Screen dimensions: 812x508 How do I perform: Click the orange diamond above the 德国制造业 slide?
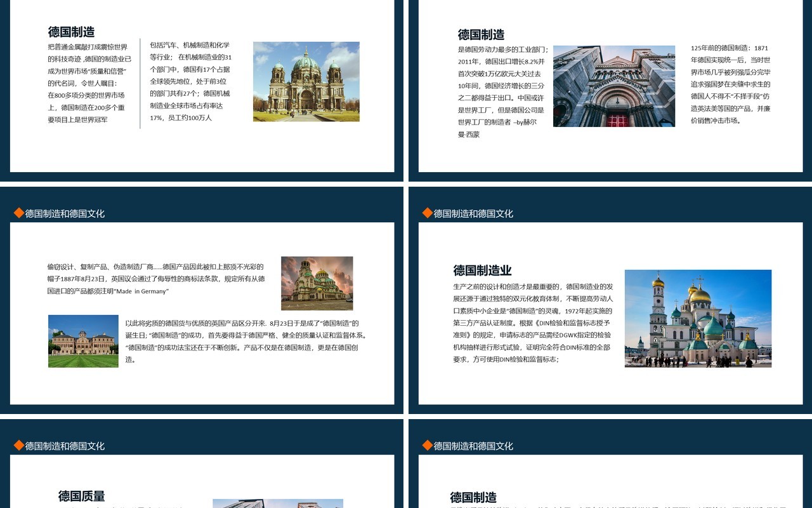click(427, 213)
